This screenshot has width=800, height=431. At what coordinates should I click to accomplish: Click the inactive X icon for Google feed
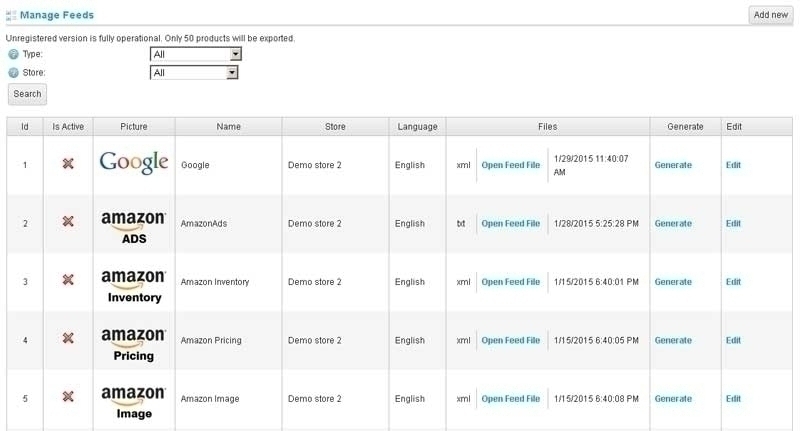coord(68,164)
